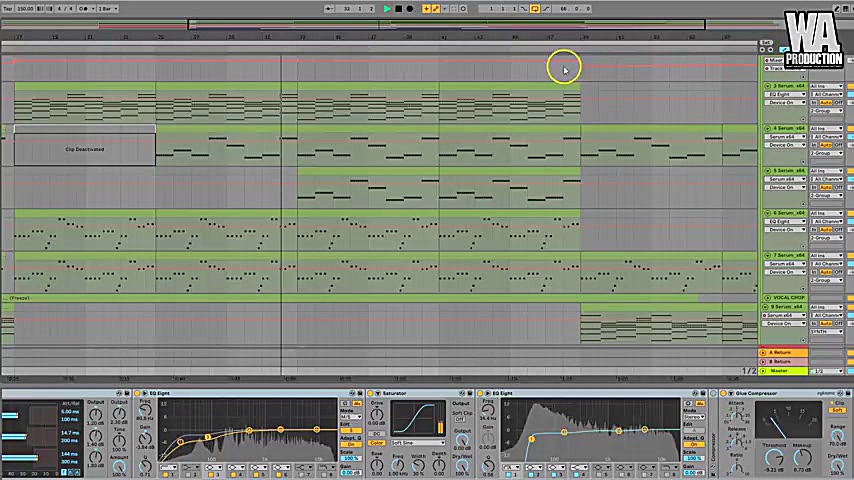Click the punch-out switch icon
The width and height of the screenshot is (854, 480).
[546, 9]
